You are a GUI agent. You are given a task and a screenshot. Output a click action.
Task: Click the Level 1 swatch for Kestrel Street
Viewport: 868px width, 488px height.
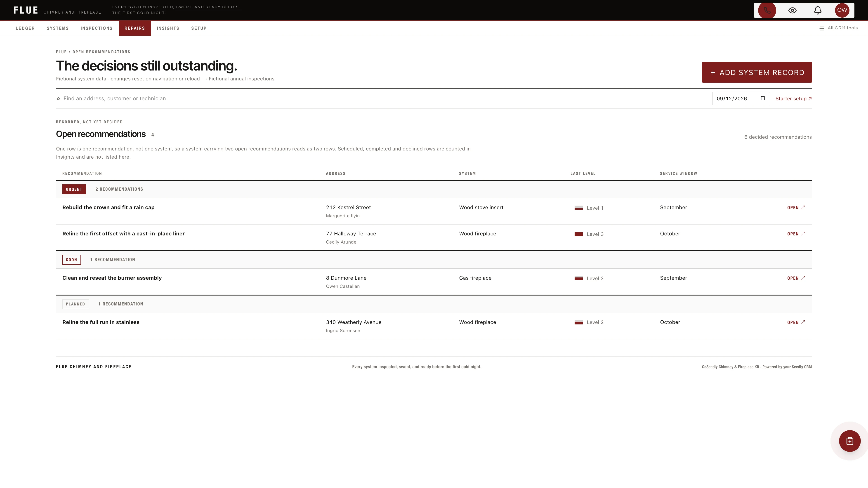coord(579,208)
